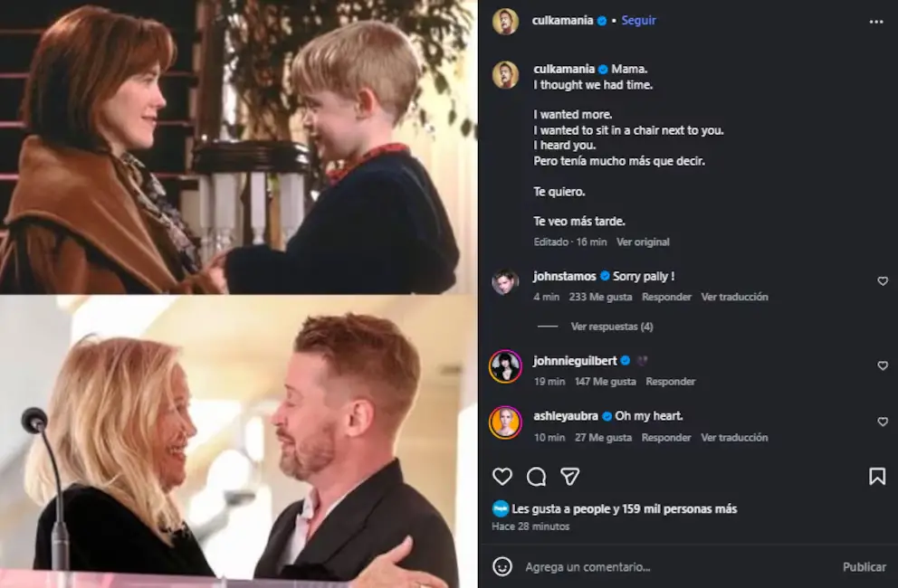Viewport: 898px width, 588px height.
Task: Open johnnieguilbert's avatar with story ring
Action: point(505,366)
